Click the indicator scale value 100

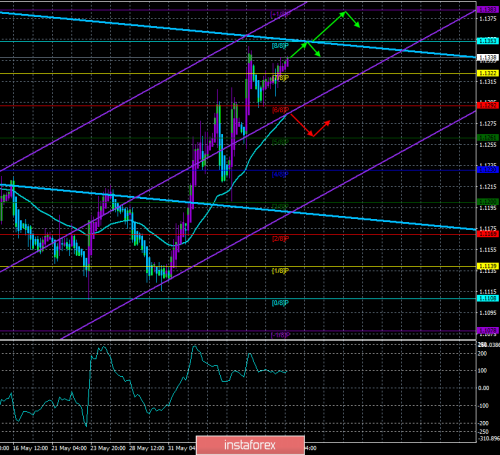pos(482,371)
